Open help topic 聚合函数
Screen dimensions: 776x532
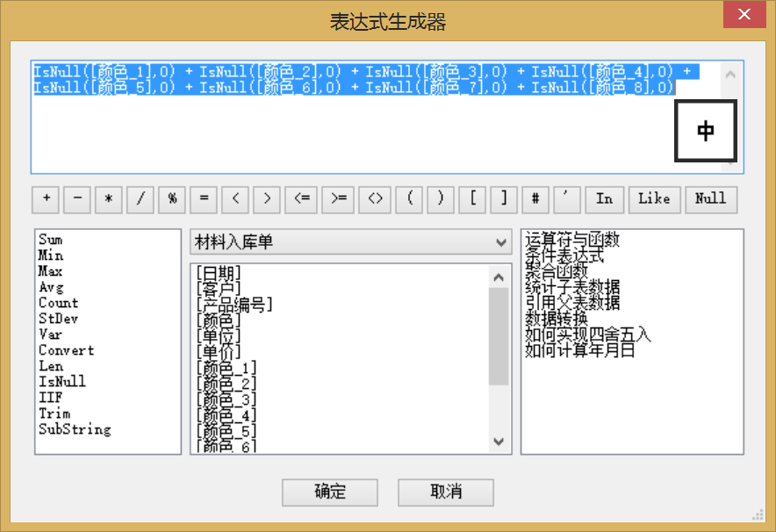(x=557, y=271)
